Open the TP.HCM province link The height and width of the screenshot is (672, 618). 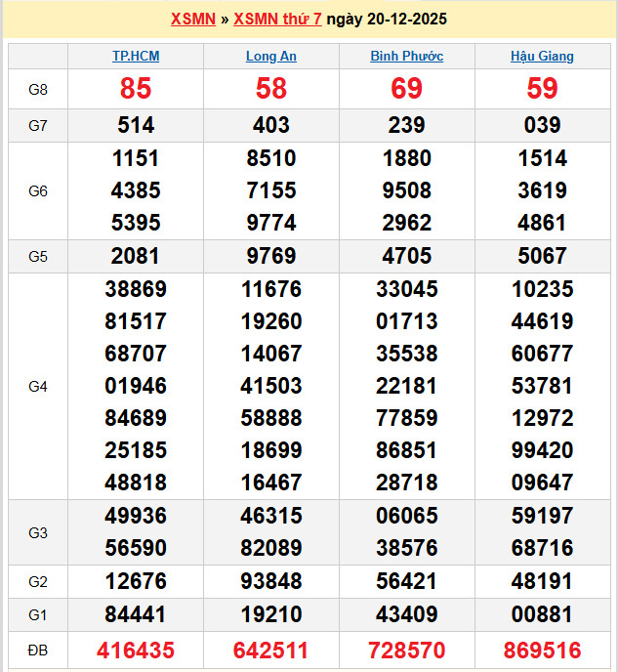(136, 57)
